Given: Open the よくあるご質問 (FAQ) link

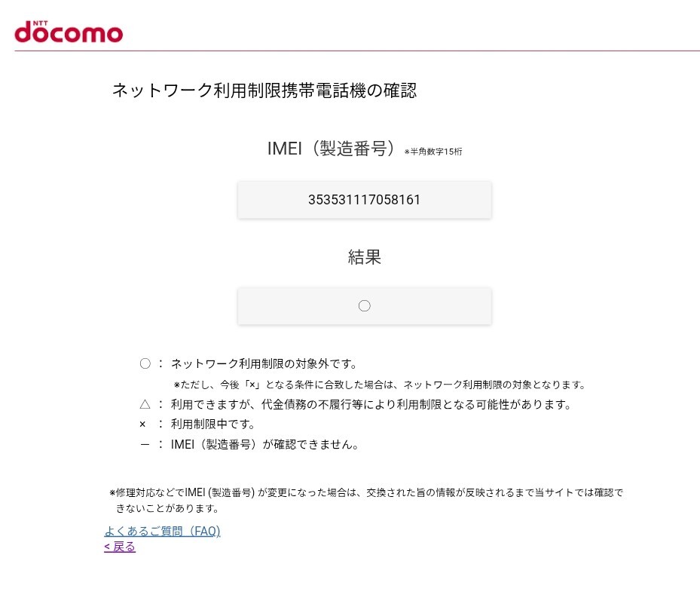Looking at the screenshot, I should (x=163, y=531).
